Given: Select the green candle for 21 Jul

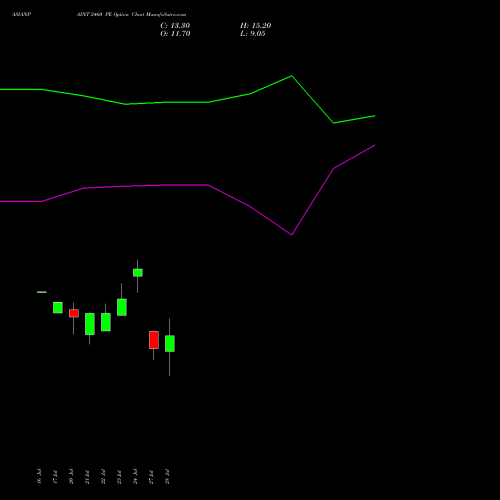Looking at the screenshot, I should [x=90, y=324].
